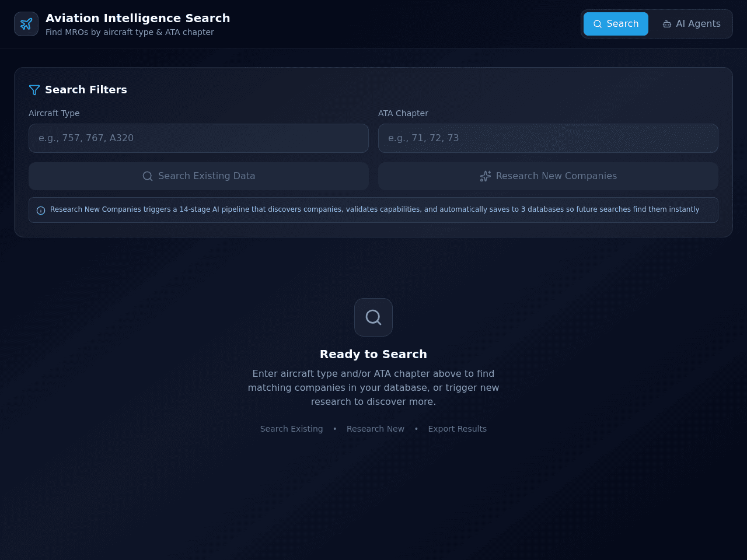Click the Find MROs by aircraft type subtitle
The height and width of the screenshot is (560, 747).
click(130, 32)
